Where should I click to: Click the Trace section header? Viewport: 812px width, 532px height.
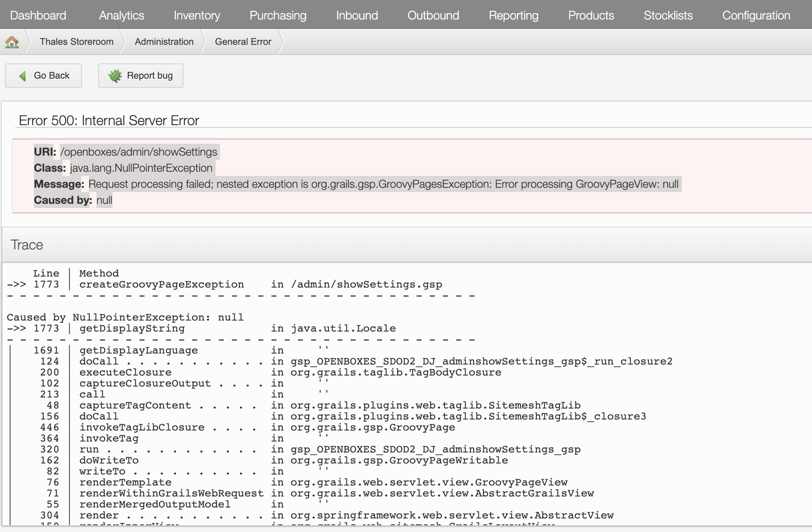pos(27,245)
